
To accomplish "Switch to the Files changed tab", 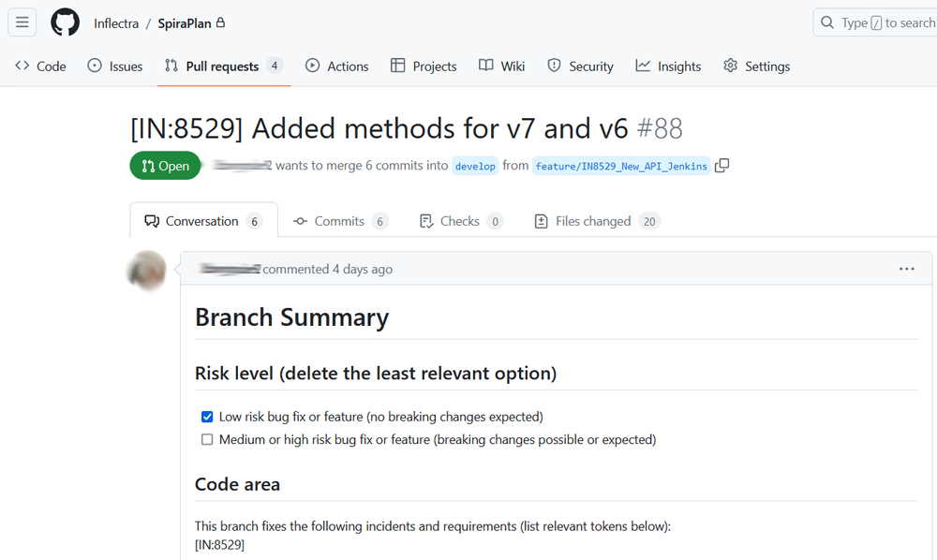I will [596, 220].
